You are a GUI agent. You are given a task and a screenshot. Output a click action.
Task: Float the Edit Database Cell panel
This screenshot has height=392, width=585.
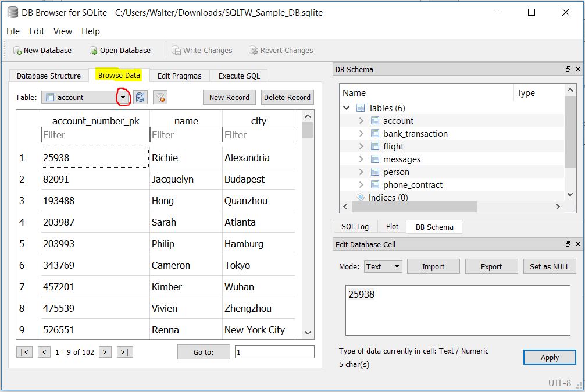point(568,244)
